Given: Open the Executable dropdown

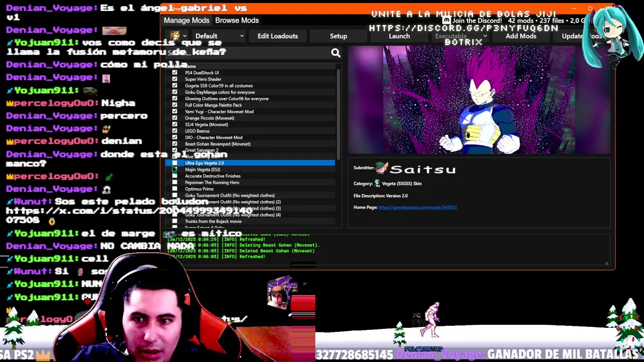Looking at the screenshot, I should pyautogui.click(x=461, y=36).
